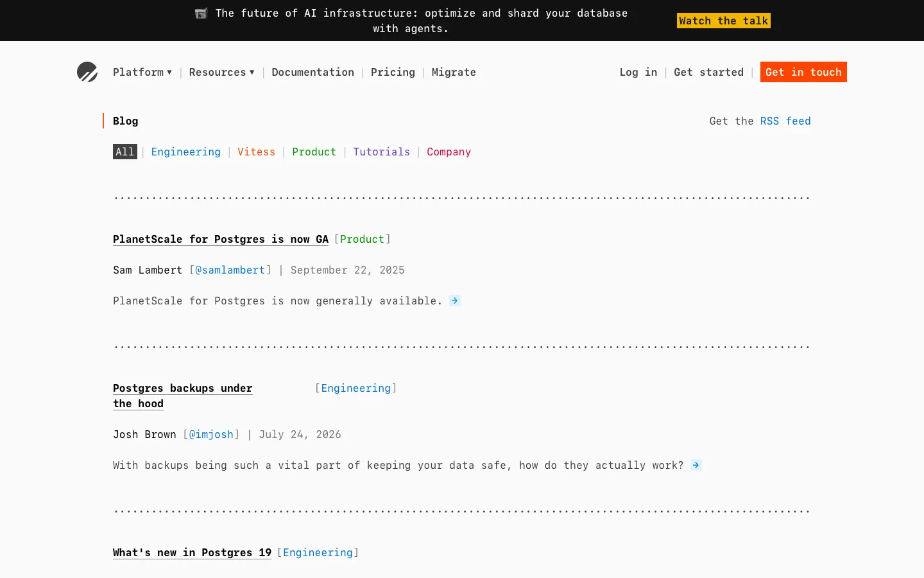Screen dimensions: 924x578
Task: Expand the Resources dropdown menu
Action: pos(222,72)
